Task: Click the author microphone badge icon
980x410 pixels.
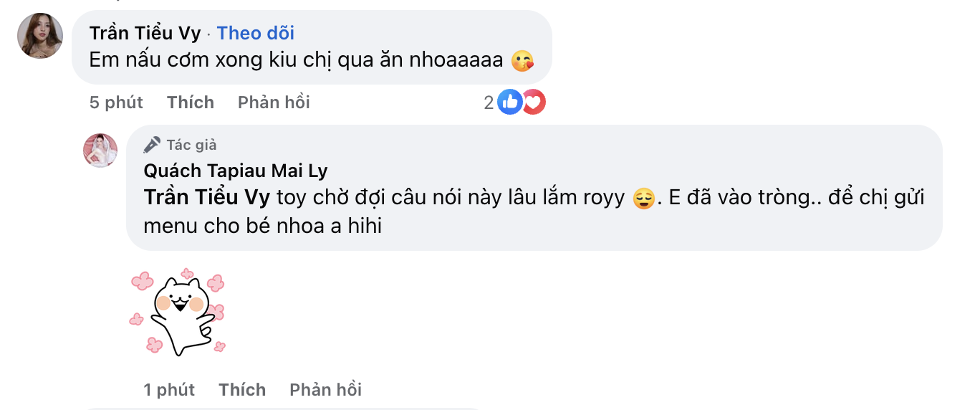Action: (x=152, y=145)
